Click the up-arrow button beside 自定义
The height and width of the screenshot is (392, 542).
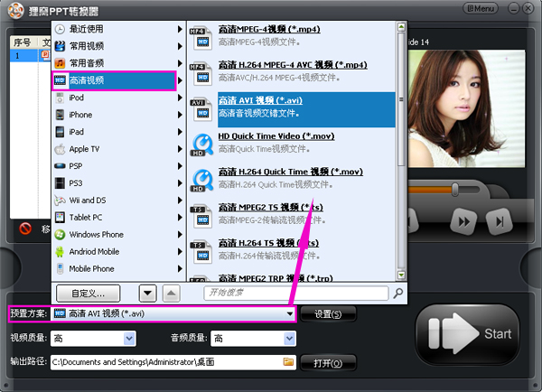(171, 294)
